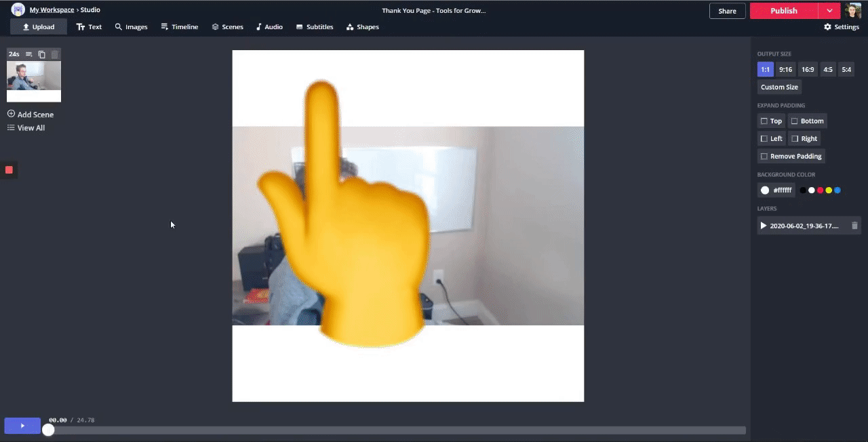Open the Shapes tool
Screen dimensions: 868x442
tap(362, 27)
